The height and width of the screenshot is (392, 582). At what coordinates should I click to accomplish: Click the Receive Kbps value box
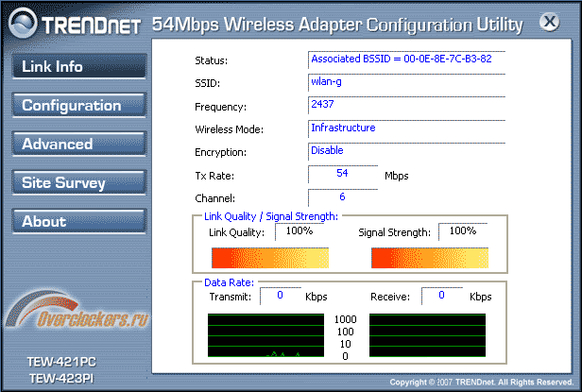click(442, 296)
